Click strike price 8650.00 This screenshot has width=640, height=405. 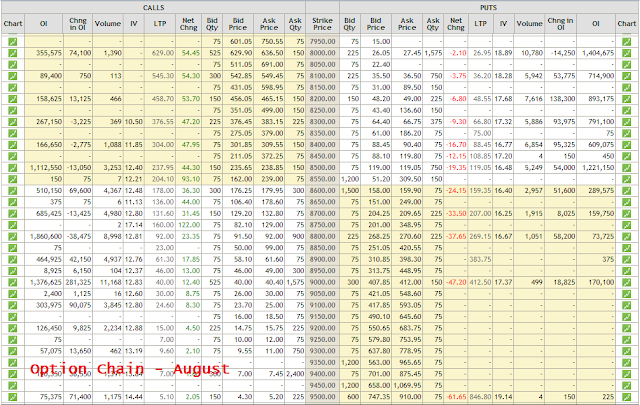click(322, 202)
